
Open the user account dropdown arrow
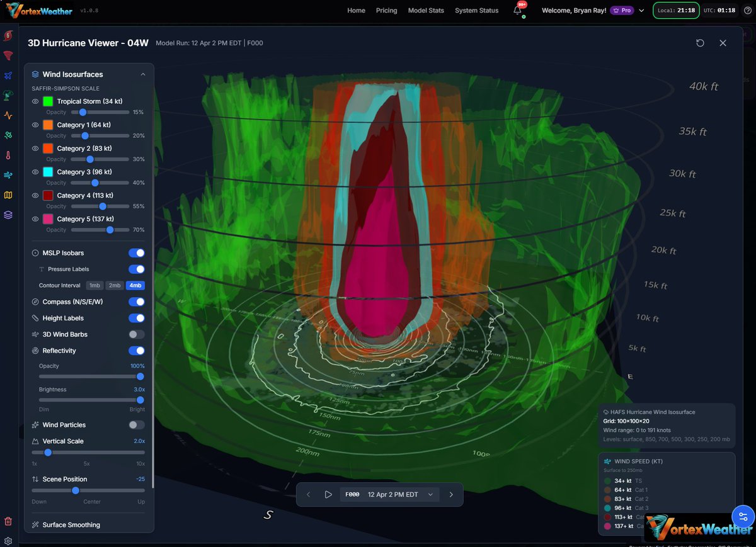(x=642, y=11)
